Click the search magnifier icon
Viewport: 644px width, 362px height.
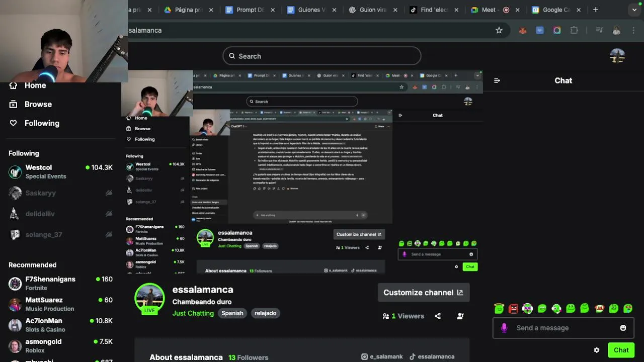[232, 56]
